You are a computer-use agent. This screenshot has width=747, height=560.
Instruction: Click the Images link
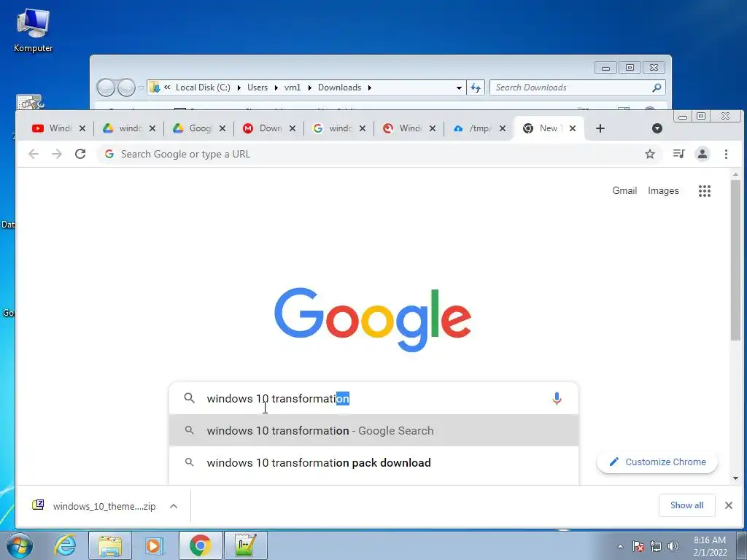[663, 190]
